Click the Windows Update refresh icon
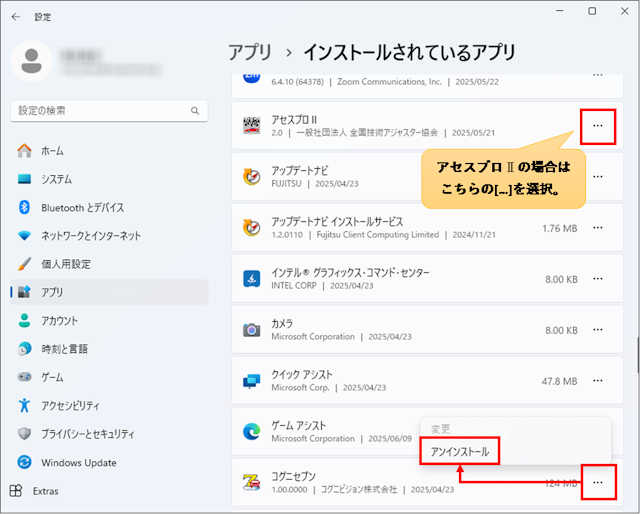Image resolution: width=640 pixels, height=514 pixels. click(24, 463)
